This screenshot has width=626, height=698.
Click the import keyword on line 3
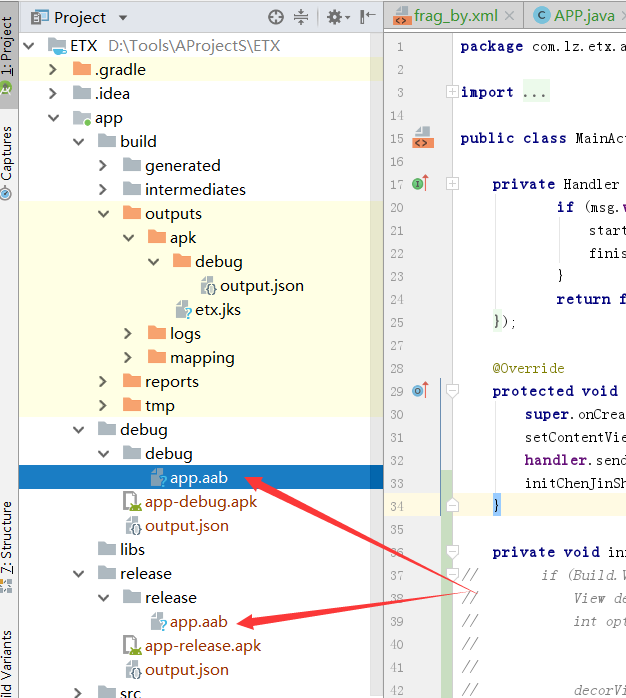[487, 92]
